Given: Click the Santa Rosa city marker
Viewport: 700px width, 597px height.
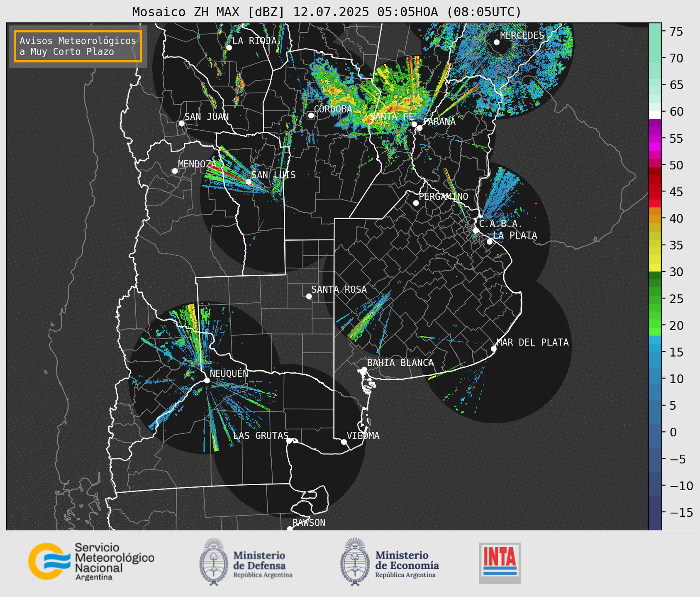Looking at the screenshot, I should [309, 296].
